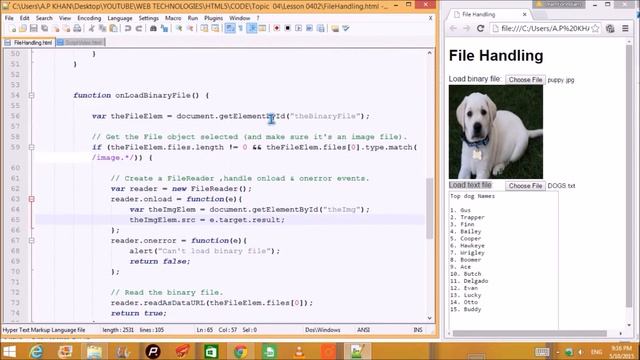The height and width of the screenshot is (360, 640).
Task: Zoom out using the toolbar icon
Action: click(x=190, y=28)
